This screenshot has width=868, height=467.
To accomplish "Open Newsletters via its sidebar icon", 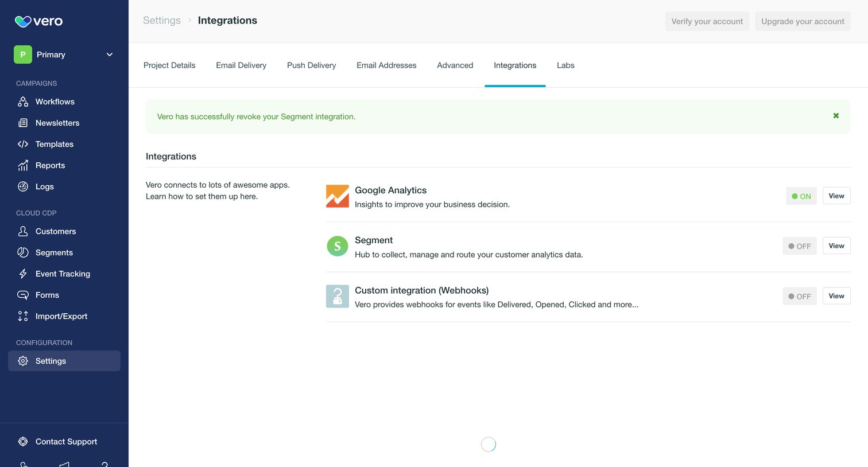I will pos(23,123).
